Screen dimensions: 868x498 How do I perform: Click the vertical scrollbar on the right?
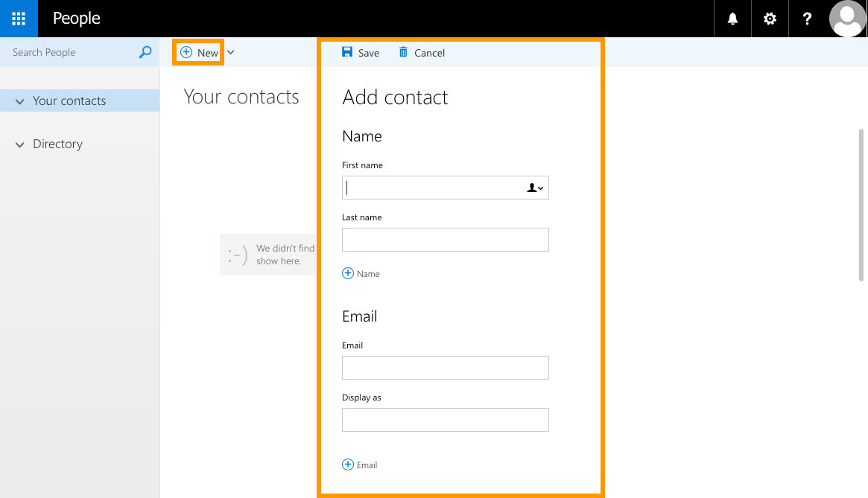(862, 205)
